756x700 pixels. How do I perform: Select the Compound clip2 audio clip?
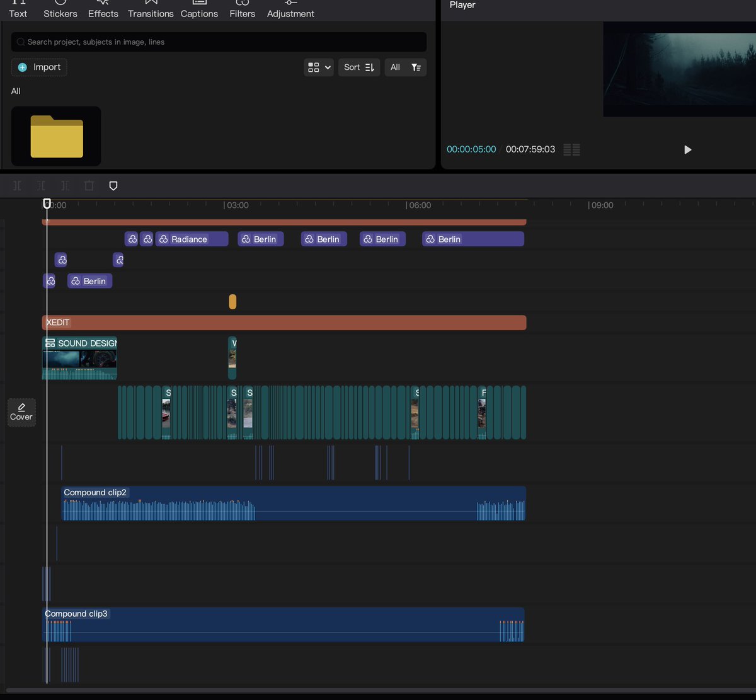(x=294, y=503)
